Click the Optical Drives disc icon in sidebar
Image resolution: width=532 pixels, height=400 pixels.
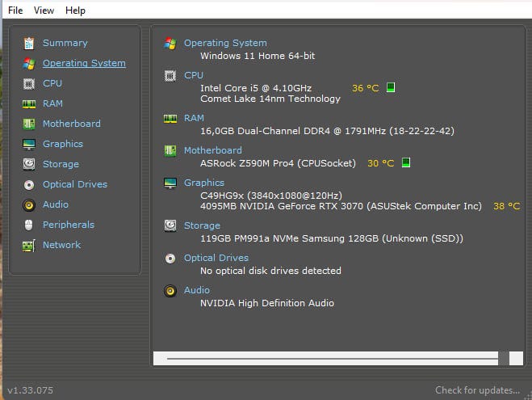(29, 184)
